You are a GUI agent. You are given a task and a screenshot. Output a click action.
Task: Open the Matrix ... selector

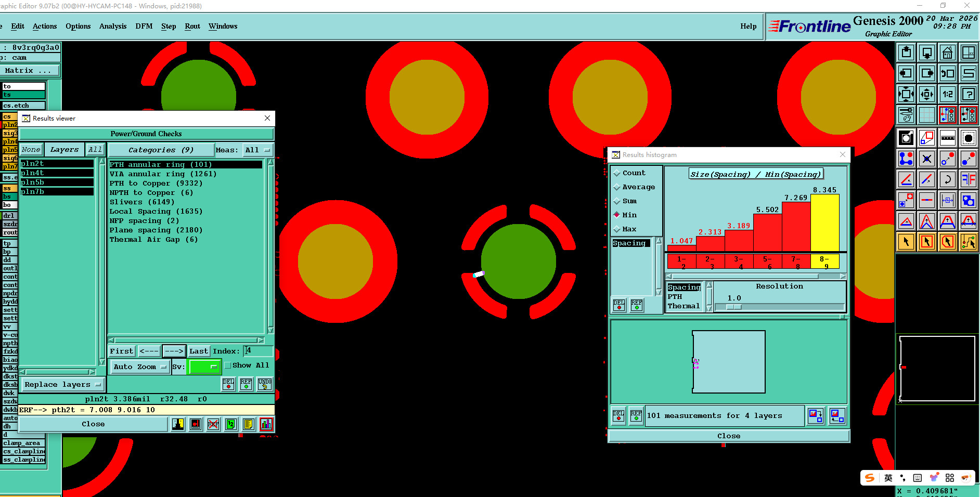point(30,71)
